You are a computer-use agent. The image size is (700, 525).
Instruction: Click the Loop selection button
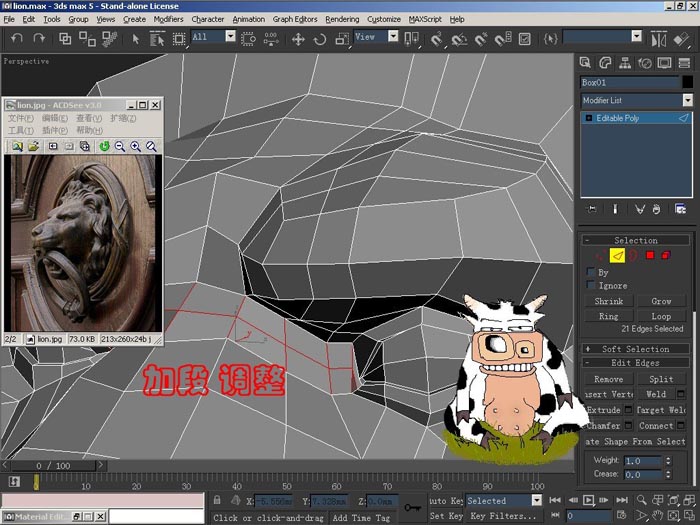pos(661,316)
